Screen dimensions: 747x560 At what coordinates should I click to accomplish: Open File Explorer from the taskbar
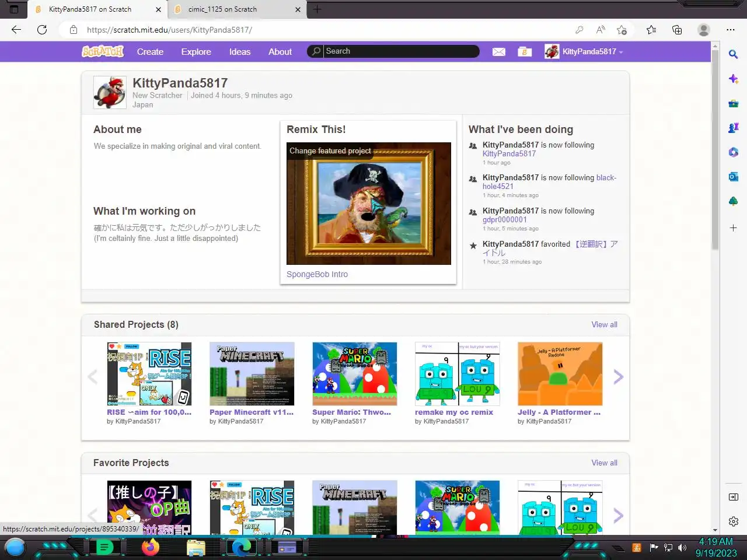tap(196, 547)
